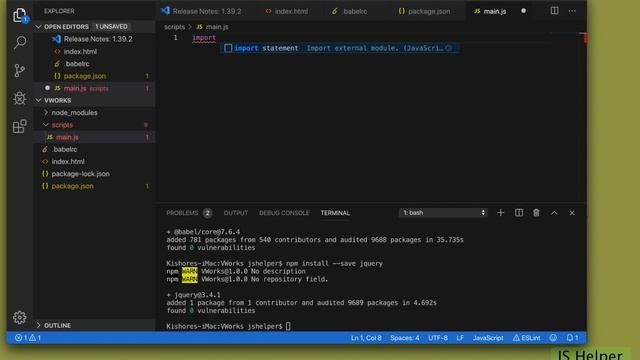Change the UTF-8 encoding setting
This screenshot has height=360, width=640.
point(438,338)
